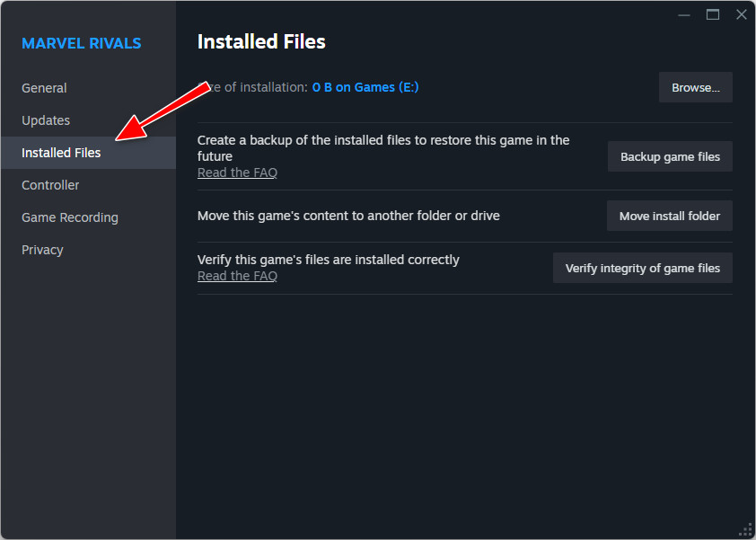
Task: Click the resize grip in window corner
Action: tap(745, 530)
